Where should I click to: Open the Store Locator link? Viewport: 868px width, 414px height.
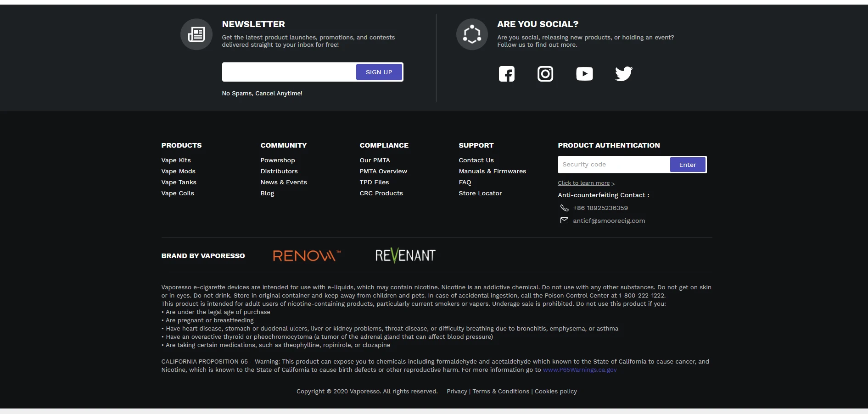[480, 193]
